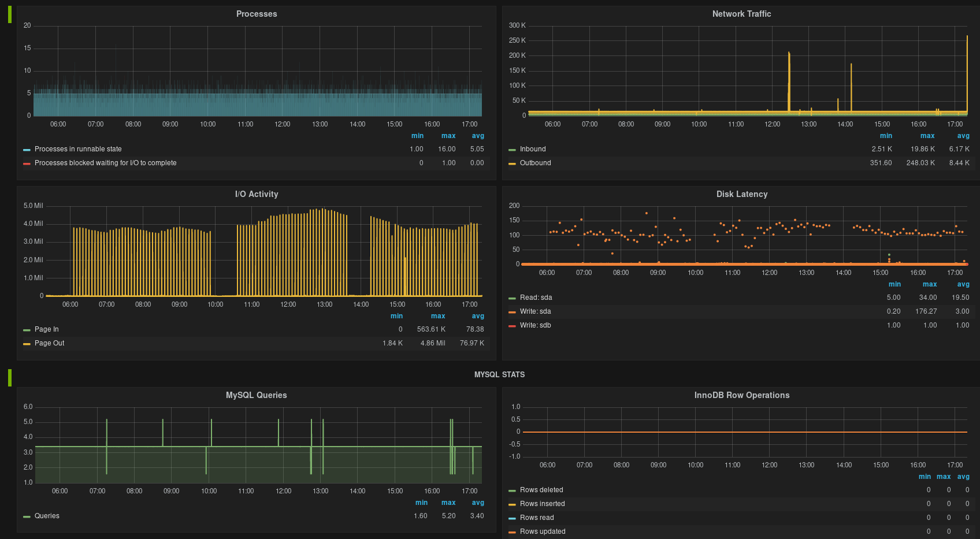
Task: Click the yellow Page Out series line icon
Action: click(x=27, y=344)
